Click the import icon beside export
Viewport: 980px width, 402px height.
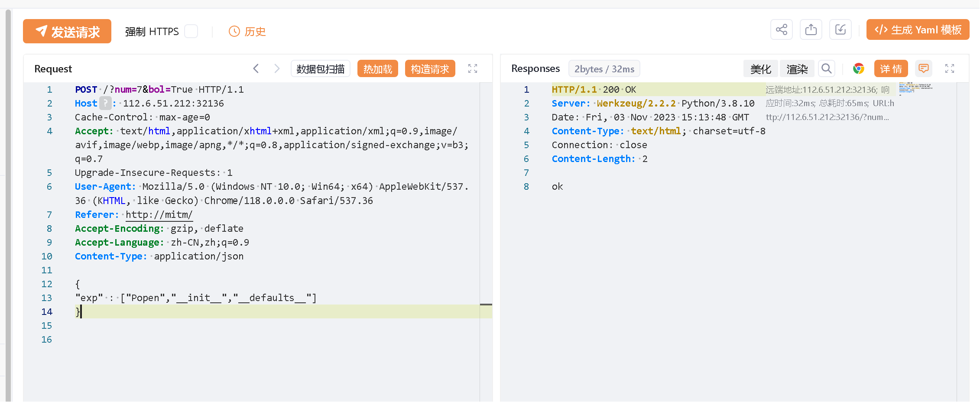click(x=840, y=30)
